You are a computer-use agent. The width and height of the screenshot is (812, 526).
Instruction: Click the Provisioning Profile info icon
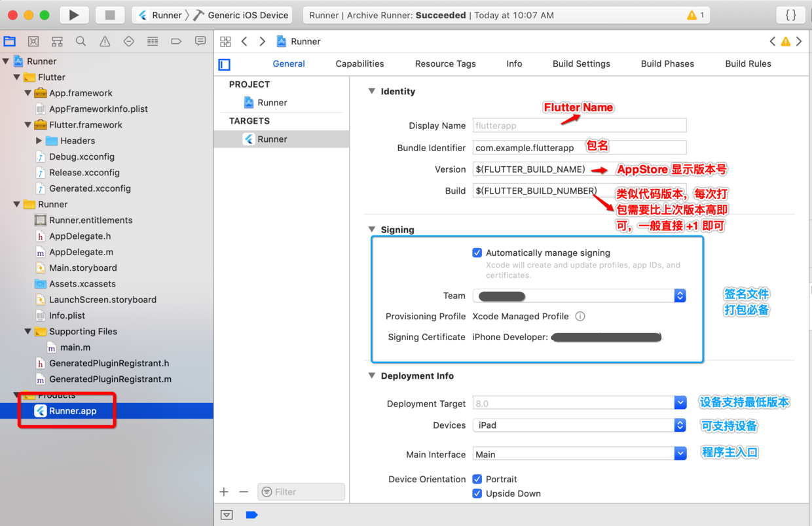tap(580, 317)
